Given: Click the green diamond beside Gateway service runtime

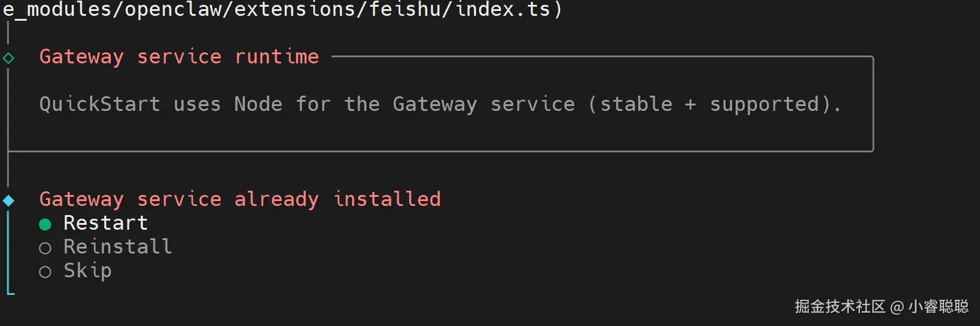Looking at the screenshot, I should click(x=9, y=58).
